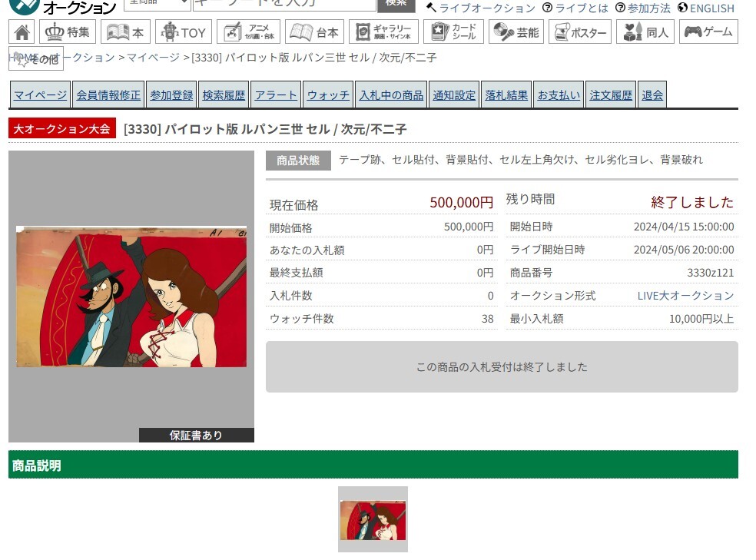756x560 pixels.
Task: Open the ゲーム game controller category
Action: (x=708, y=31)
